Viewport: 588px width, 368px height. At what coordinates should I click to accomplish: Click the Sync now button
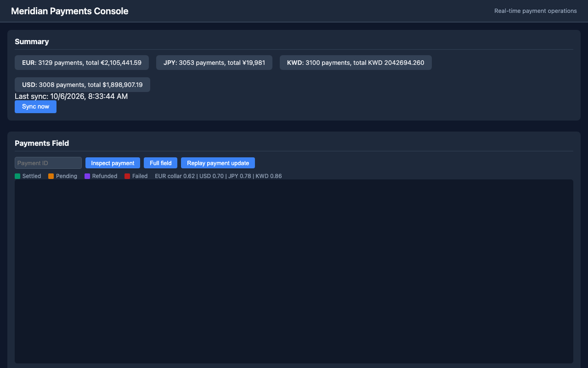(35, 107)
